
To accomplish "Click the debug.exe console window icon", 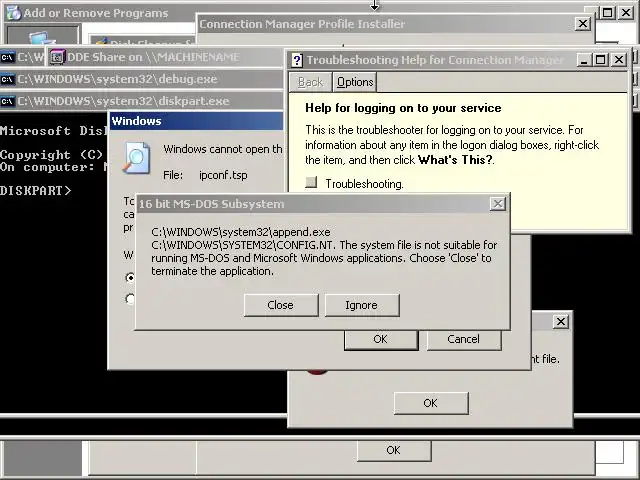I will [8, 79].
